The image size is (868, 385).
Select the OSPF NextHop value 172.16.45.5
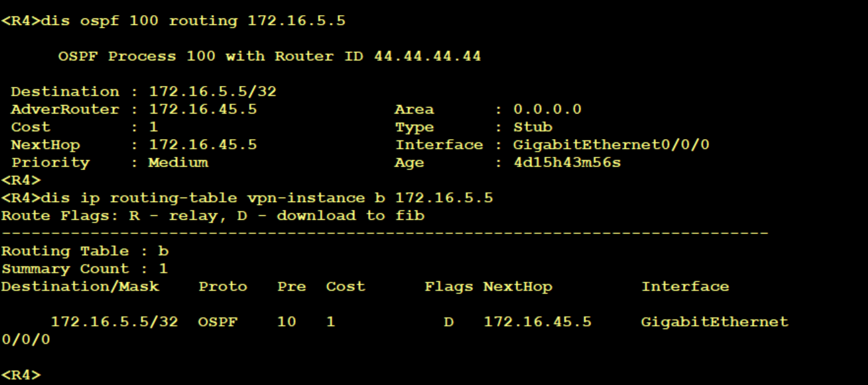203,145
